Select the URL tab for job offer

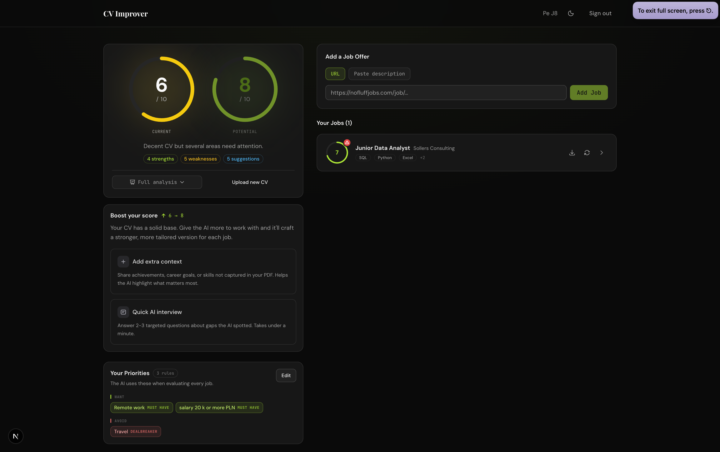point(335,74)
